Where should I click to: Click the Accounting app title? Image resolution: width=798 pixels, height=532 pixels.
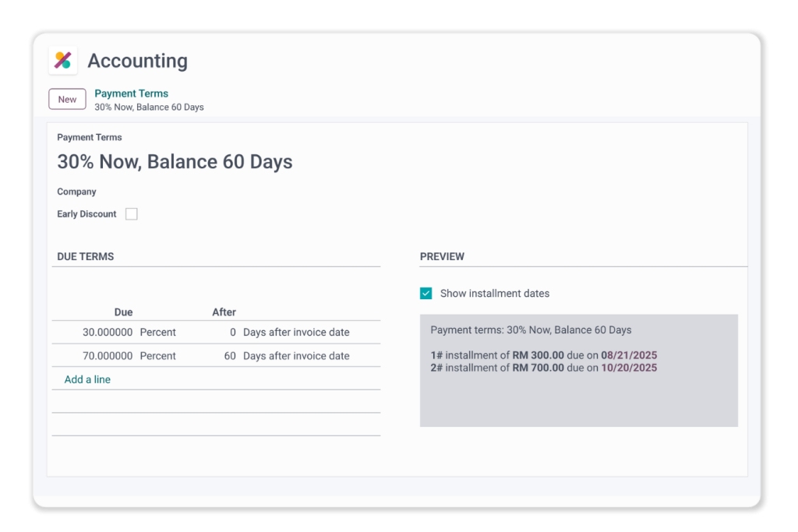coord(137,61)
